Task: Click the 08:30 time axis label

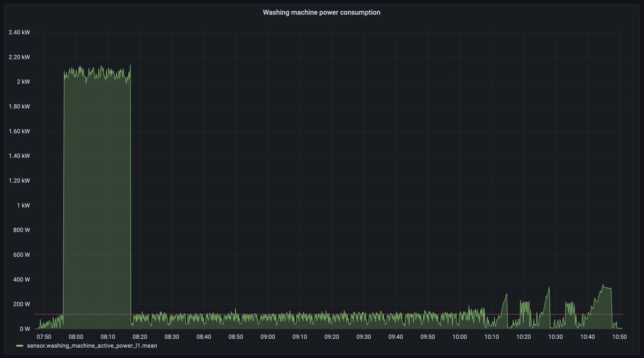Action: pyautogui.click(x=172, y=337)
